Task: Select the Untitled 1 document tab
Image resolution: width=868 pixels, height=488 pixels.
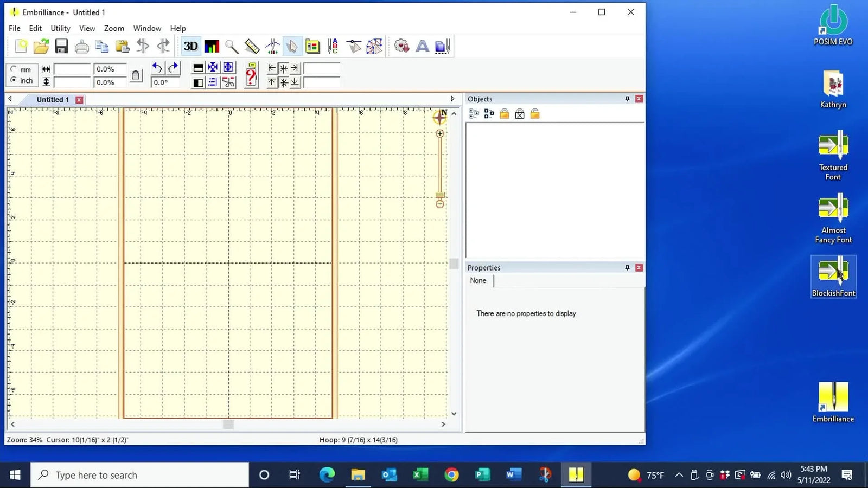Action: 52,99
